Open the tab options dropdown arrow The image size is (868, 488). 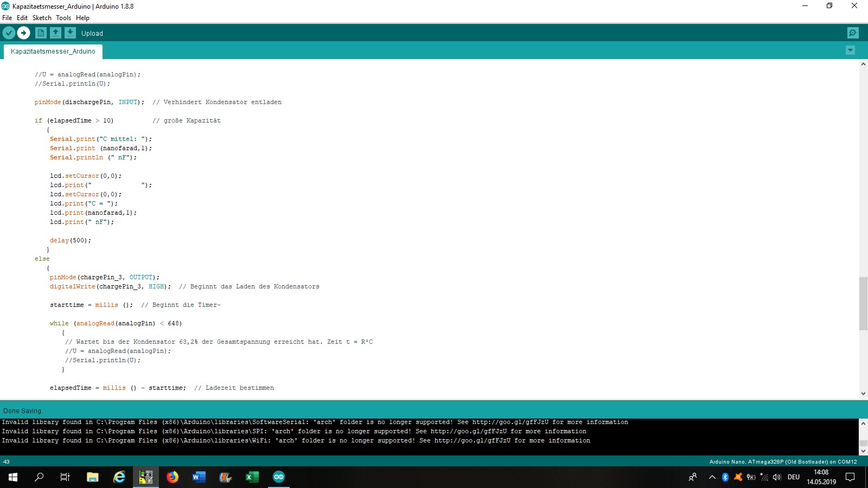(850, 50)
